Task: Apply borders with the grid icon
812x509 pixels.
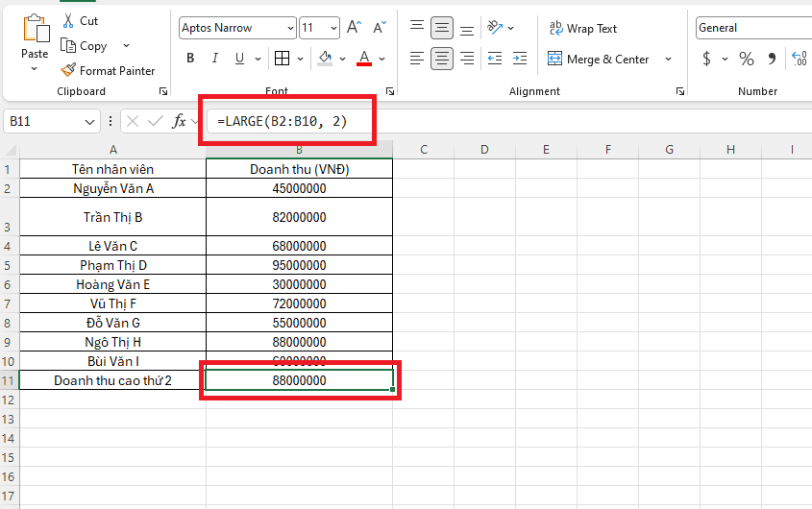Action: (282, 59)
